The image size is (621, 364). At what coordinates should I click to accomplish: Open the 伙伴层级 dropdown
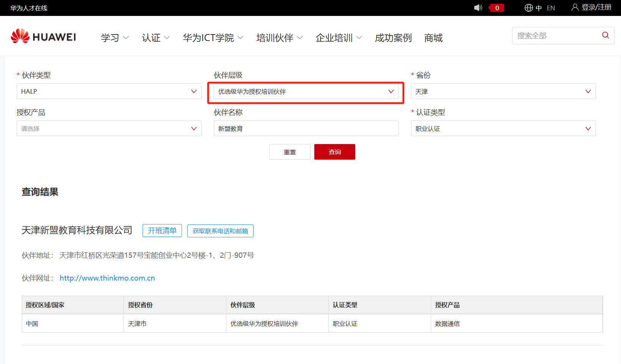pos(306,91)
